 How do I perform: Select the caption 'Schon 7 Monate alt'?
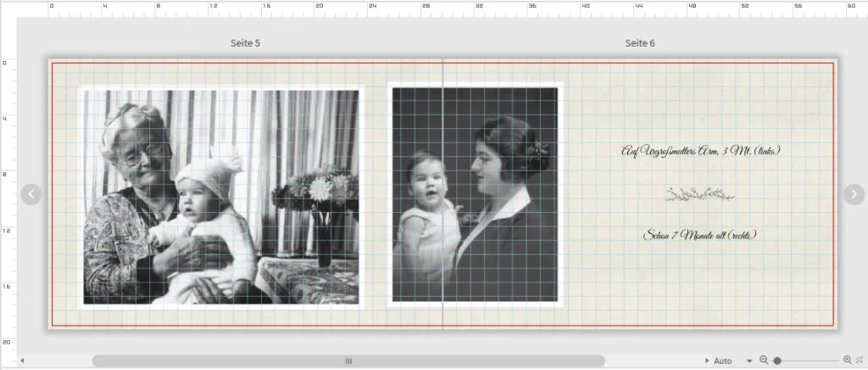pos(700,235)
